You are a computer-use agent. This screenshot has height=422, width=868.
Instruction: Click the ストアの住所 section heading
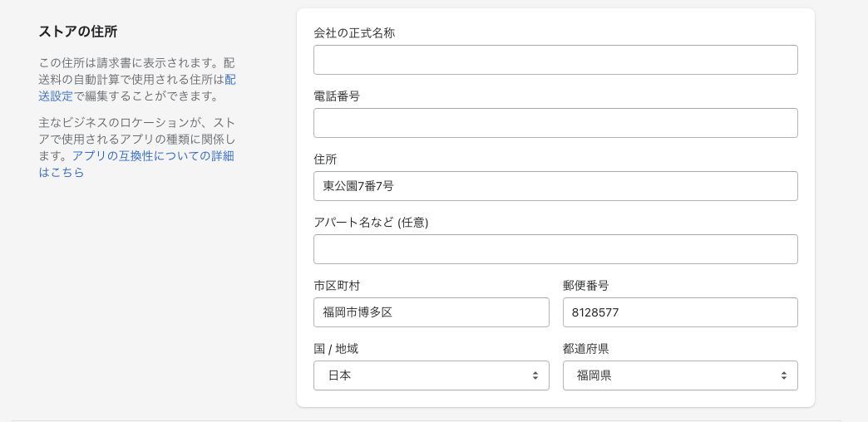click(78, 32)
